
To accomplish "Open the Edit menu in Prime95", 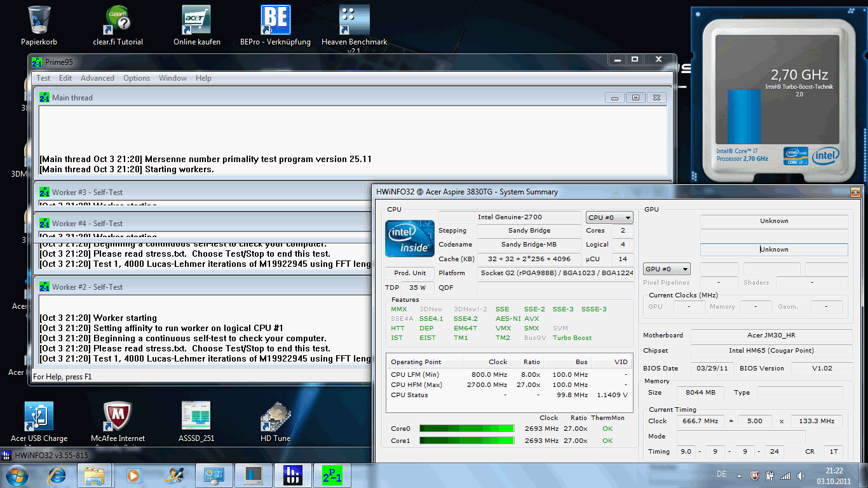I will point(65,78).
